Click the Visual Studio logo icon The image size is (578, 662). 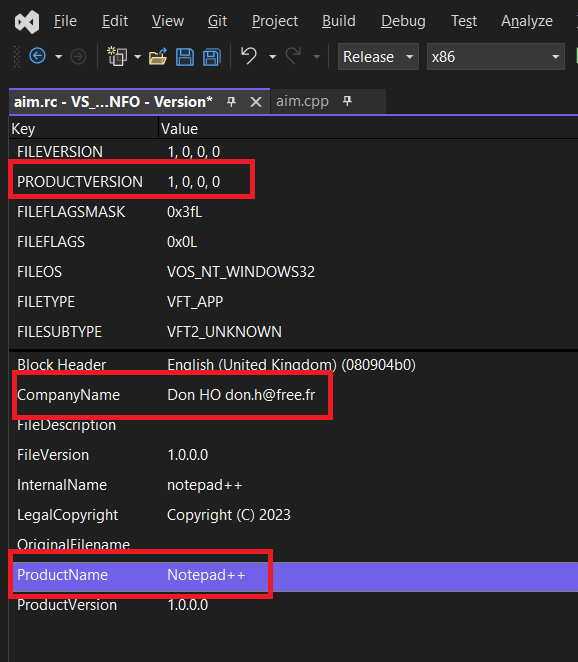pos(27,21)
